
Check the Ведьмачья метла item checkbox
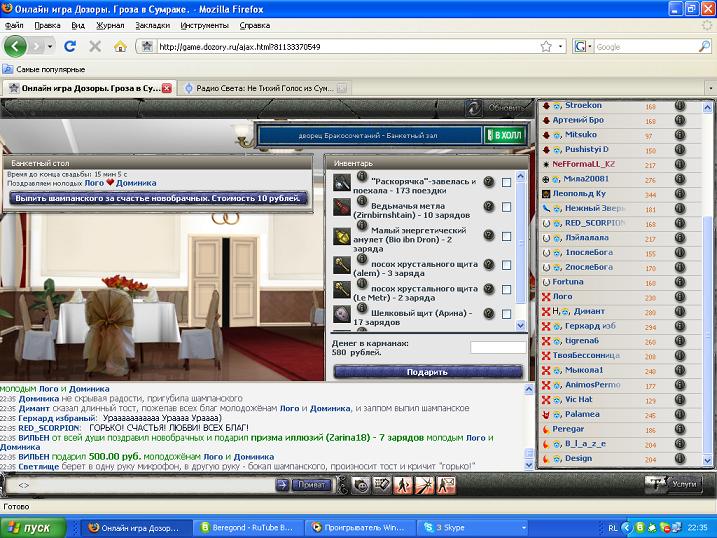[x=506, y=207]
